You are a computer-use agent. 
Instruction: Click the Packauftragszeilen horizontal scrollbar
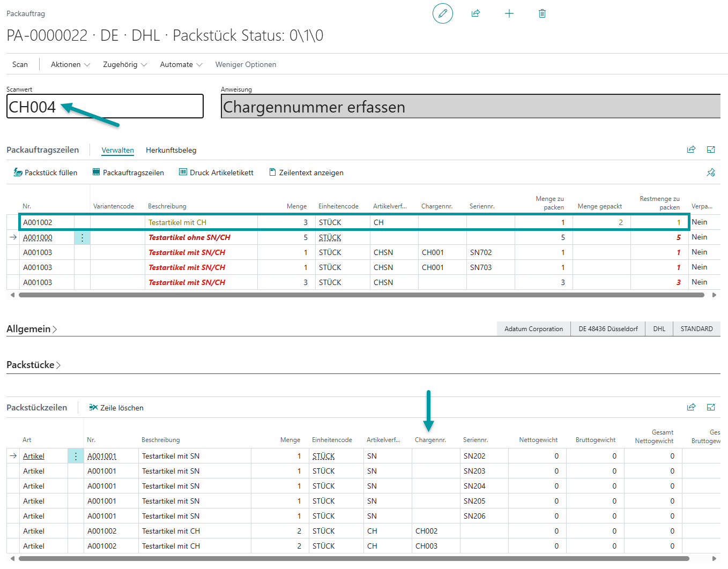(361, 295)
